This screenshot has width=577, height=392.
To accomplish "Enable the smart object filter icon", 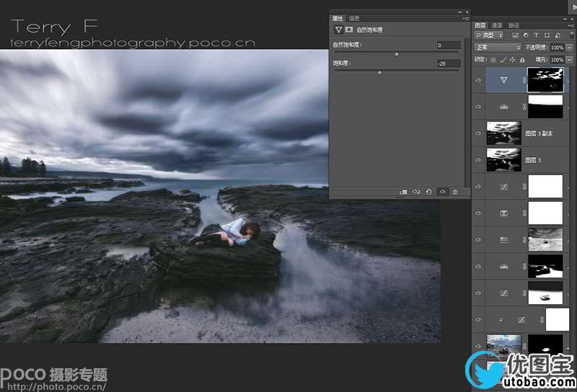I will tap(558, 35).
